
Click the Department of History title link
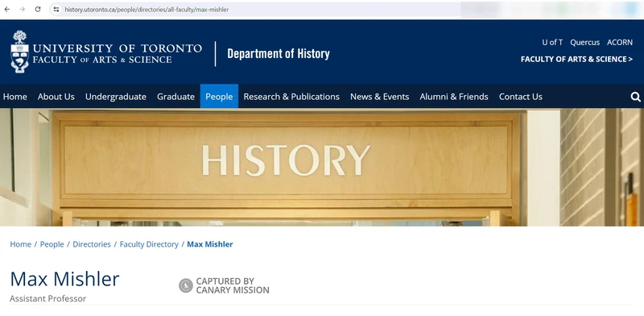coord(279,54)
